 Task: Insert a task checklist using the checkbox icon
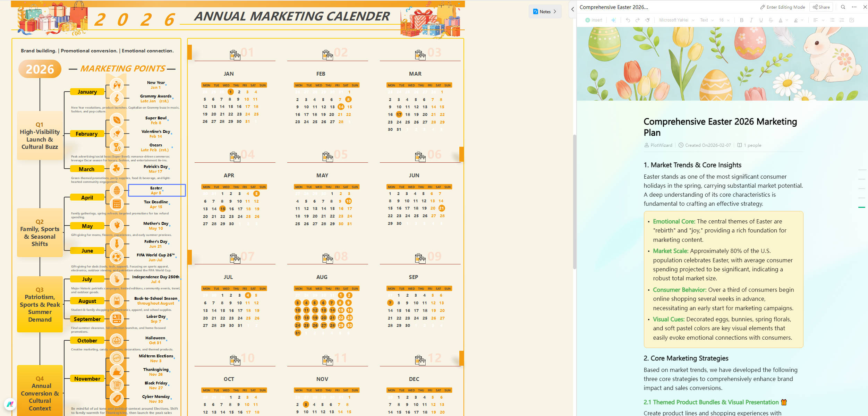tap(852, 20)
